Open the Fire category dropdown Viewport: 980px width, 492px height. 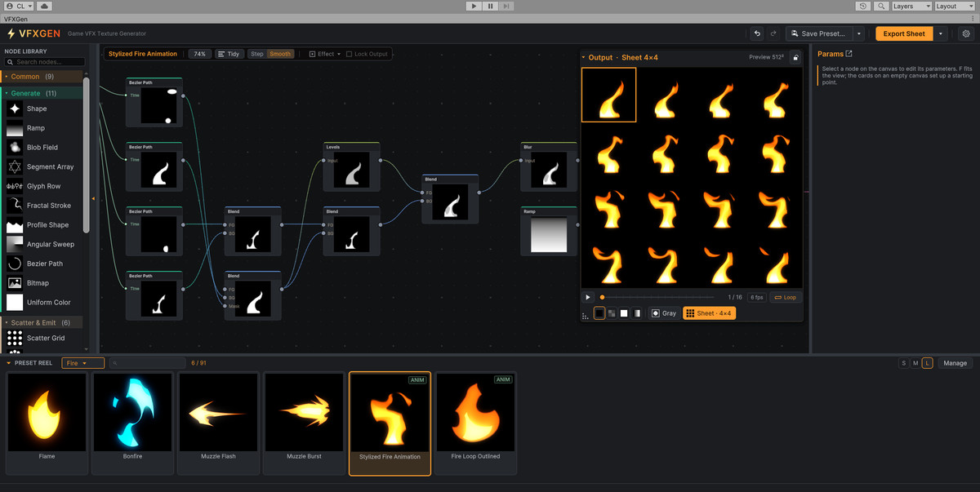click(83, 363)
